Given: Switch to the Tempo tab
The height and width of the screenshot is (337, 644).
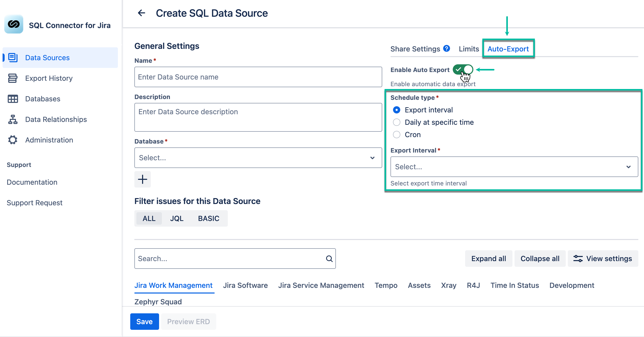Looking at the screenshot, I should (x=386, y=285).
